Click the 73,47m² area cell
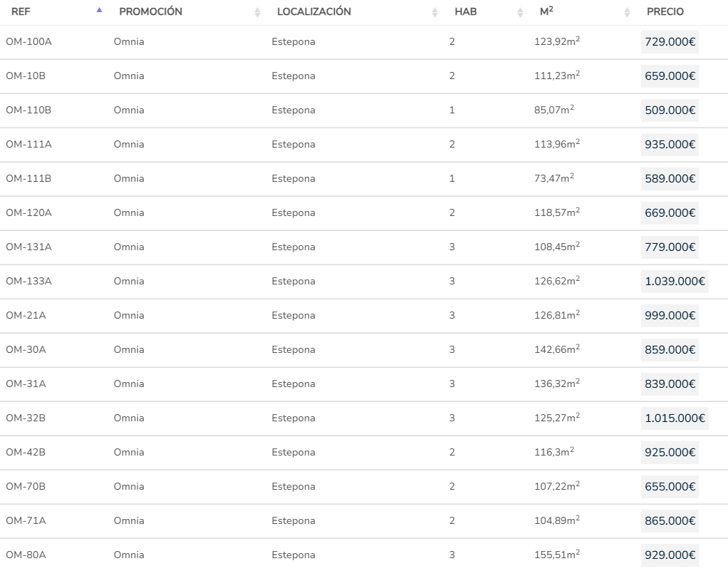The image size is (728, 571). (553, 178)
